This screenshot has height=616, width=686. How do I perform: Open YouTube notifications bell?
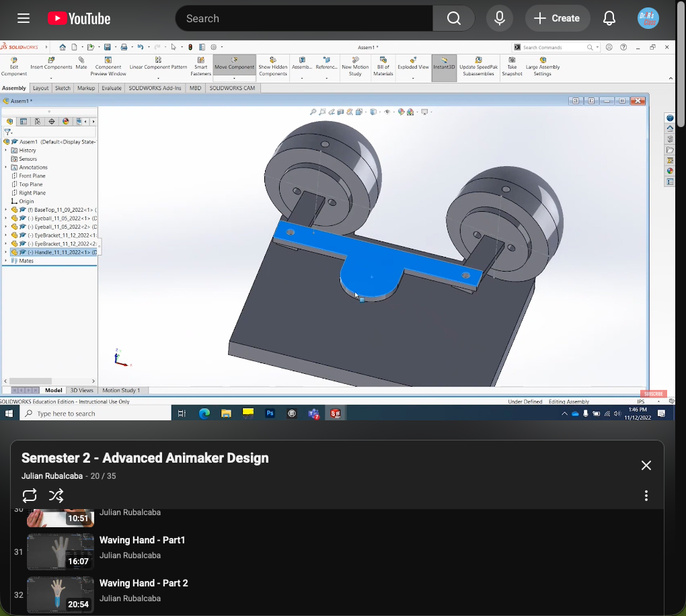coord(609,18)
